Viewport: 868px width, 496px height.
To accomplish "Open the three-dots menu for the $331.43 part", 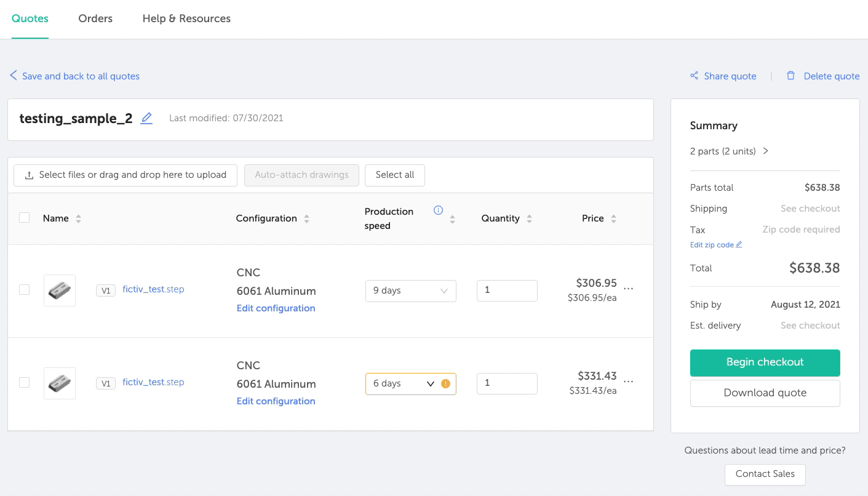I will (x=628, y=382).
